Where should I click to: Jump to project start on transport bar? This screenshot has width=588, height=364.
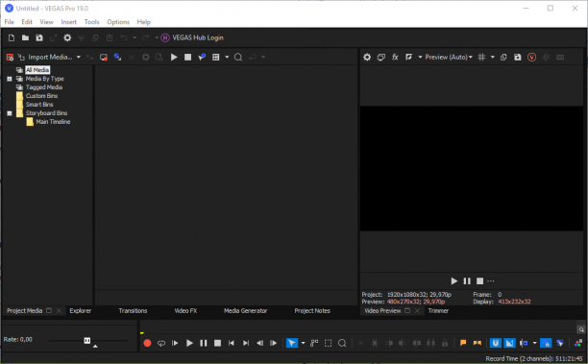(232, 343)
